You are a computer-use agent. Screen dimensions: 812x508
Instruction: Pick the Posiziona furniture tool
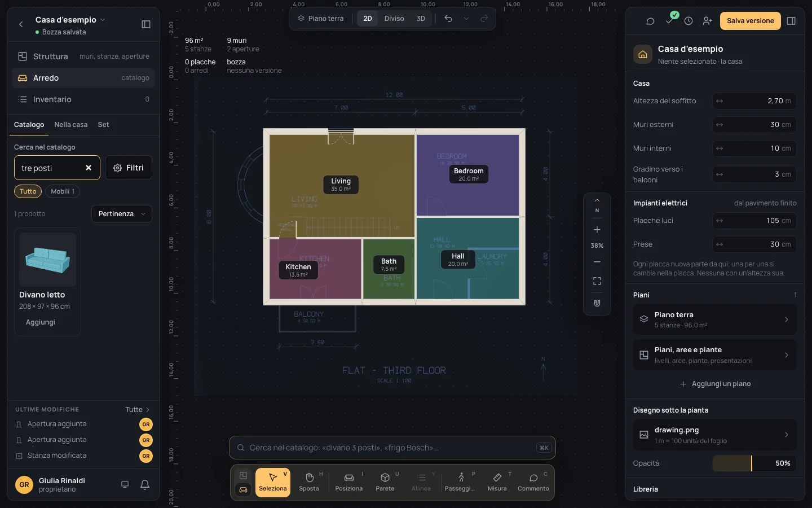[x=349, y=482]
